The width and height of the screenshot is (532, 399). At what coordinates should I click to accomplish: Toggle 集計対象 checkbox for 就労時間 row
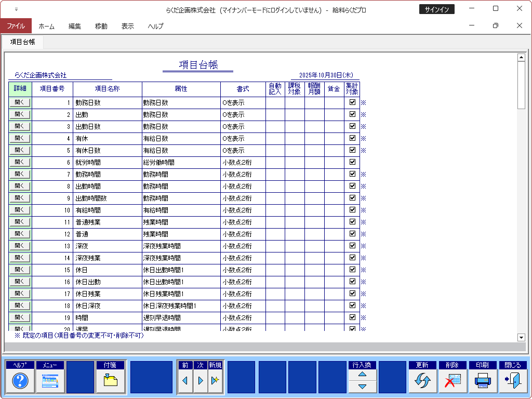tap(352, 162)
